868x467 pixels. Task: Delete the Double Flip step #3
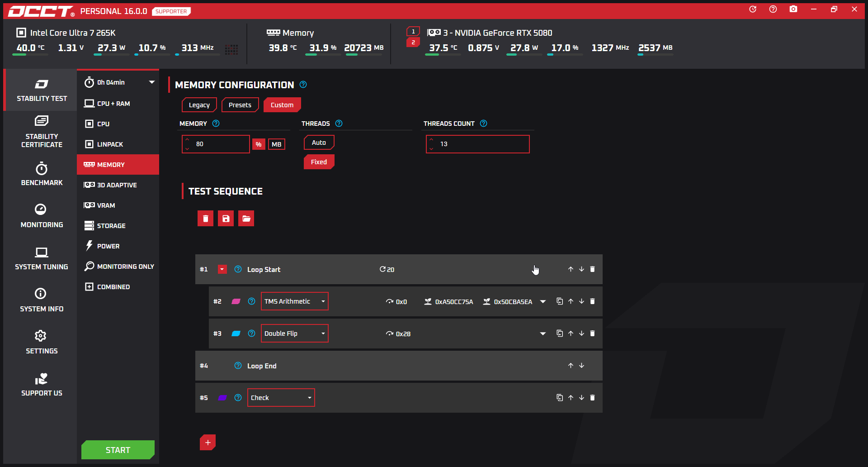click(x=592, y=334)
